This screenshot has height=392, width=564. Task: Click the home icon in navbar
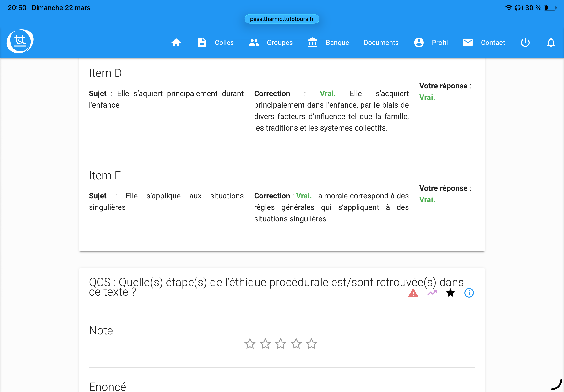(x=176, y=43)
